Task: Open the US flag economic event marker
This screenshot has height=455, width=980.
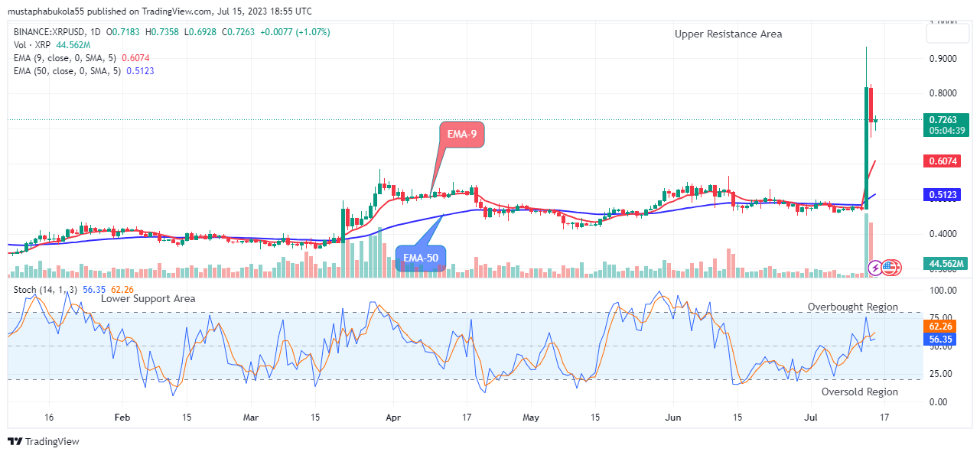Action: (x=888, y=268)
